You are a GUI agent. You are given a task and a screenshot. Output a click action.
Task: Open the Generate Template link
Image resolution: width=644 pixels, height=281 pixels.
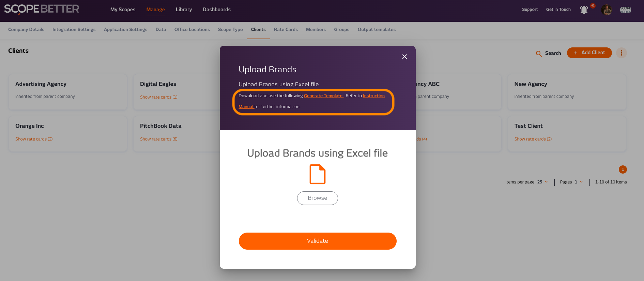click(323, 96)
